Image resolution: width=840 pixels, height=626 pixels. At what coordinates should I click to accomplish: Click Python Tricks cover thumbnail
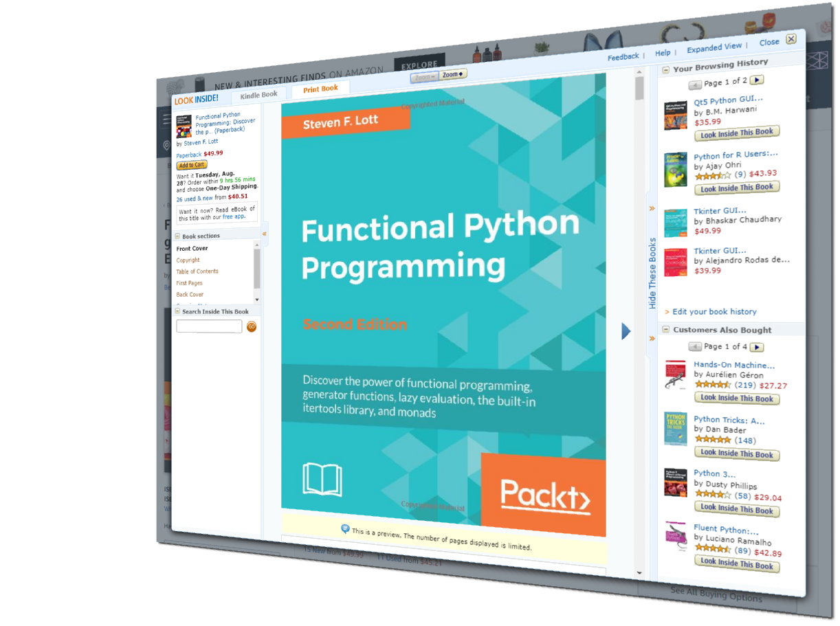pyautogui.click(x=676, y=429)
